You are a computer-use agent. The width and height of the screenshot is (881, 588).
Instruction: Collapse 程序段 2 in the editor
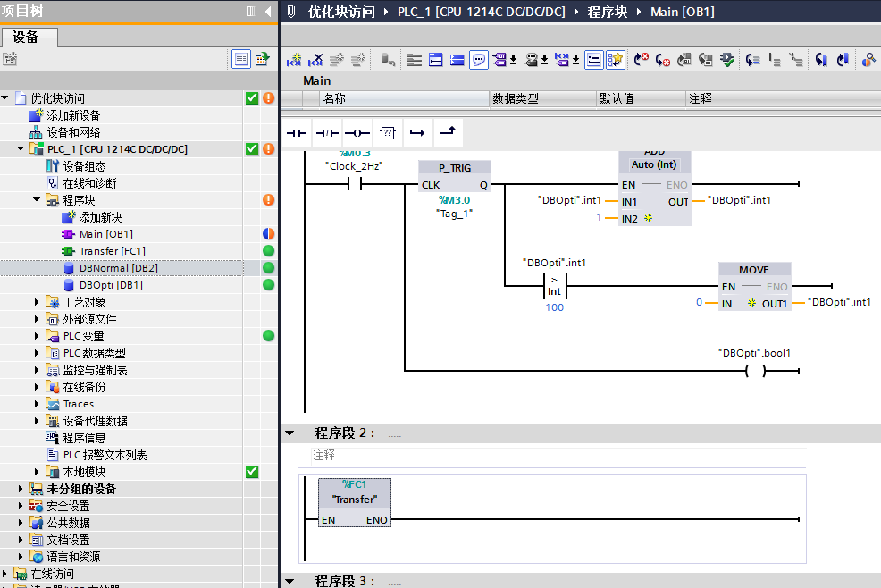290,433
